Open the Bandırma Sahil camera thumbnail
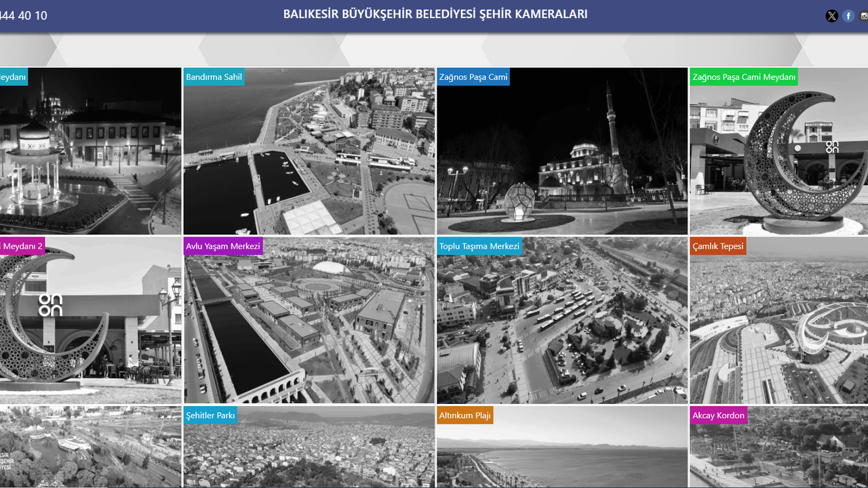Image resolution: width=868 pixels, height=488 pixels. (x=309, y=150)
